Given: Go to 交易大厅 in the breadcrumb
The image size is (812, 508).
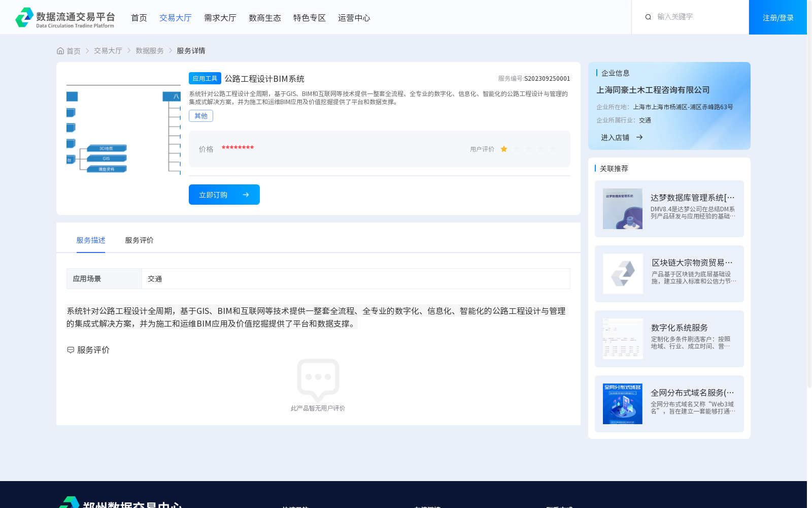Looking at the screenshot, I should click(108, 51).
